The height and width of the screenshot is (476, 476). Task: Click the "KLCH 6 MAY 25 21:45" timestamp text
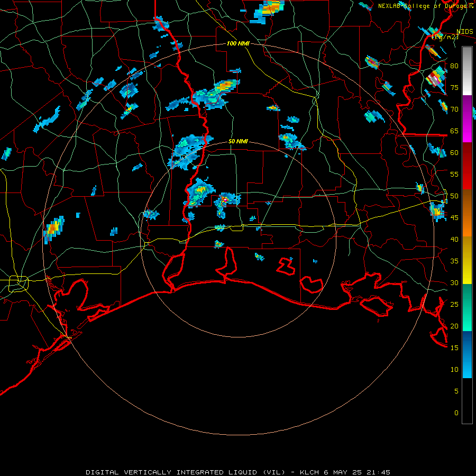click(x=345, y=472)
